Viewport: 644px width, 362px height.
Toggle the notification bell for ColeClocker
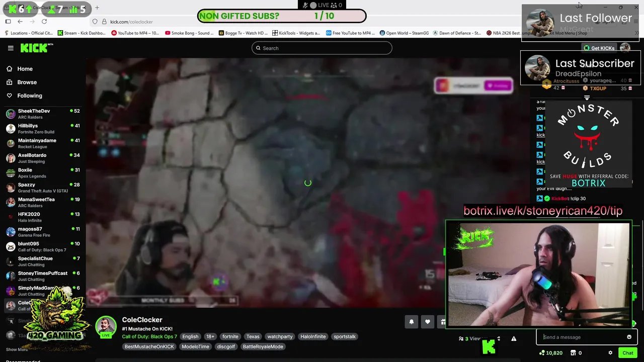(x=412, y=322)
